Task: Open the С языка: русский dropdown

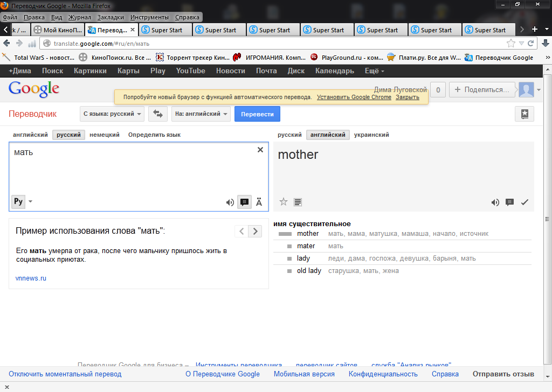Action: click(x=112, y=114)
